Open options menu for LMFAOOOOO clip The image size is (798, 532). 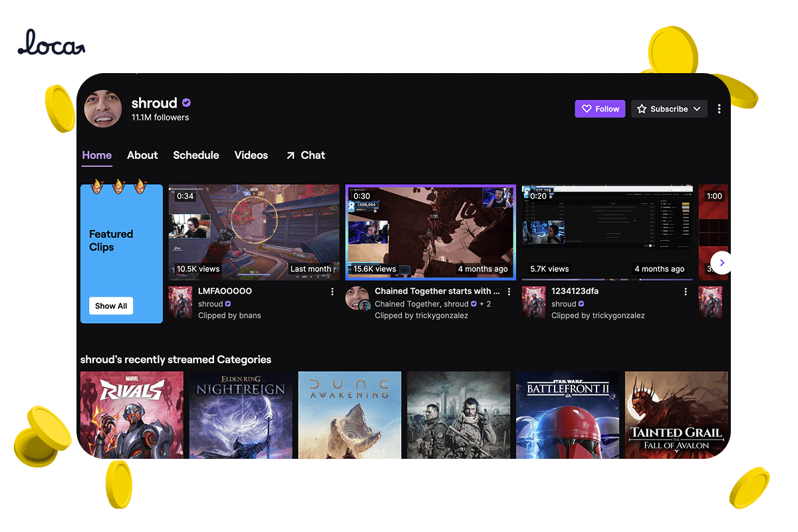[332, 292]
